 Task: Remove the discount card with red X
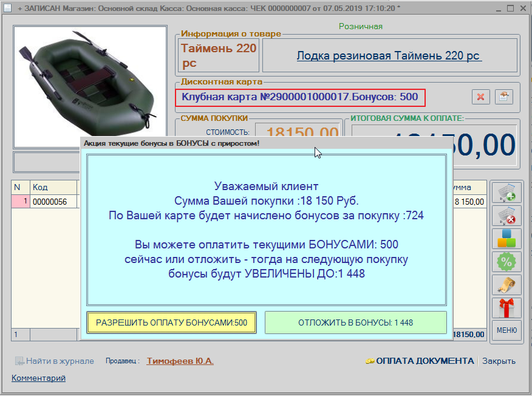click(480, 97)
